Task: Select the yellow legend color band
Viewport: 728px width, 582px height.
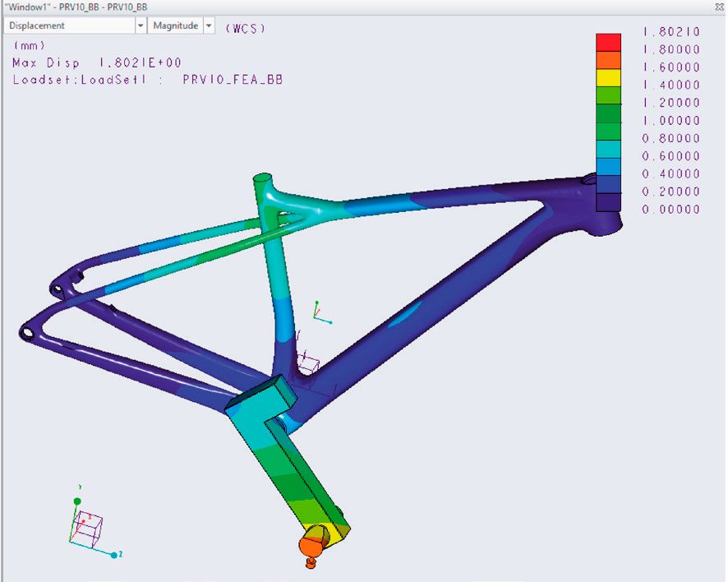Action: click(x=608, y=78)
